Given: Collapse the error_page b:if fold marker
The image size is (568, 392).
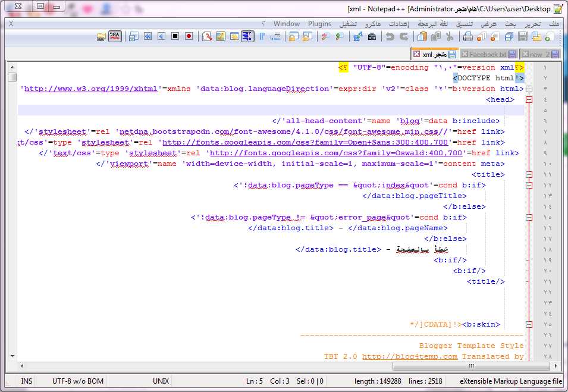Looking at the screenshot, I should (529, 217).
